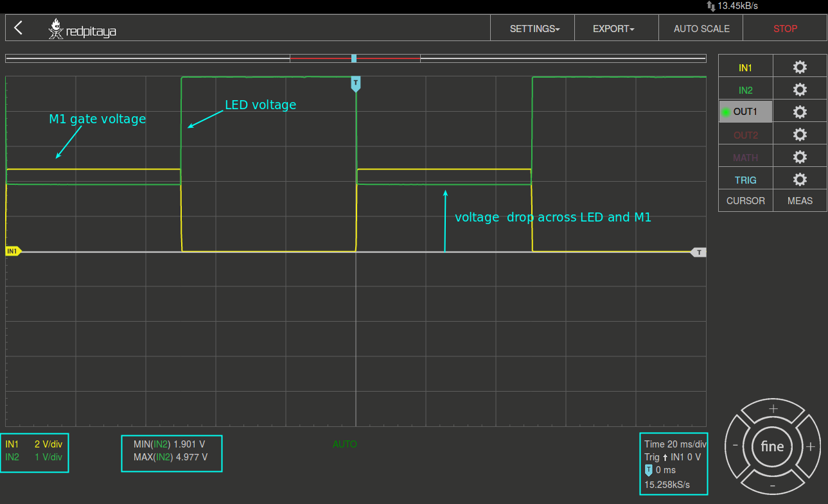Image resolution: width=828 pixels, height=504 pixels.
Task: Toggle the OUT1 generator channel
Action: tap(746, 112)
